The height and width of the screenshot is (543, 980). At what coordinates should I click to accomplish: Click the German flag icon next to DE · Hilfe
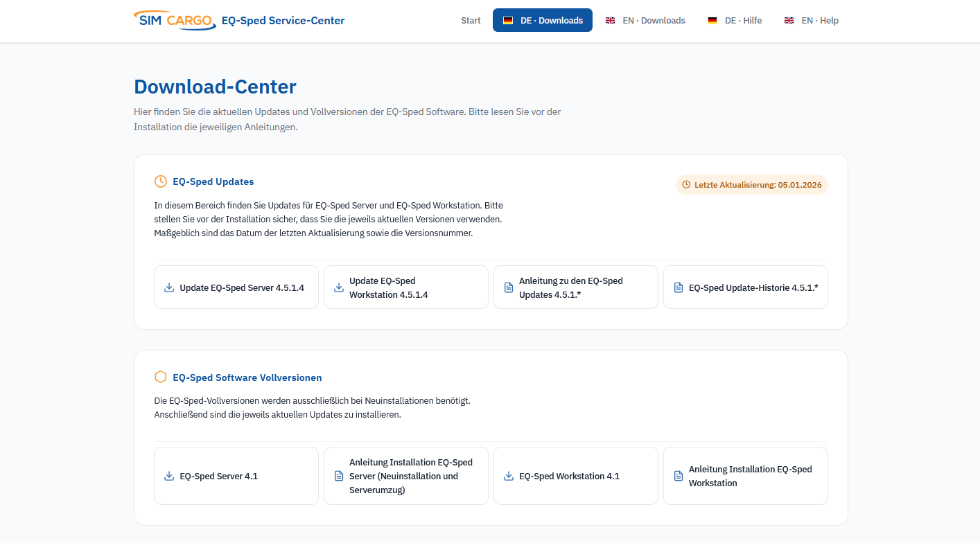(712, 20)
